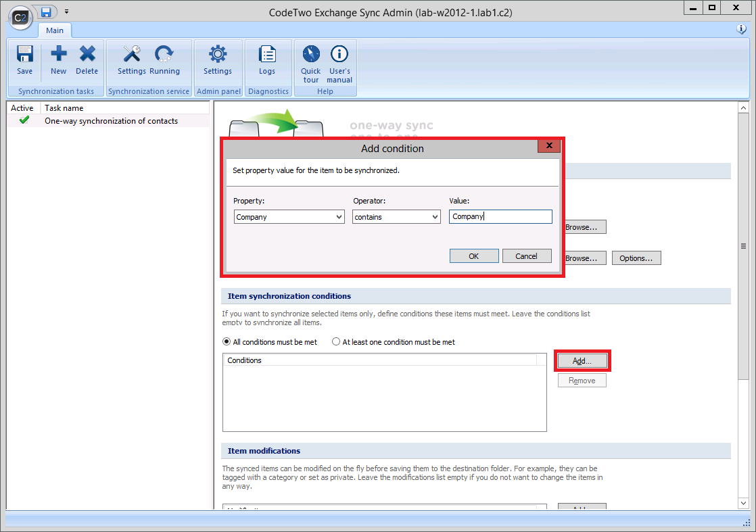The height and width of the screenshot is (532, 756).
Task: Click the vertical scrollbar thumb
Action: pyautogui.click(x=743, y=246)
